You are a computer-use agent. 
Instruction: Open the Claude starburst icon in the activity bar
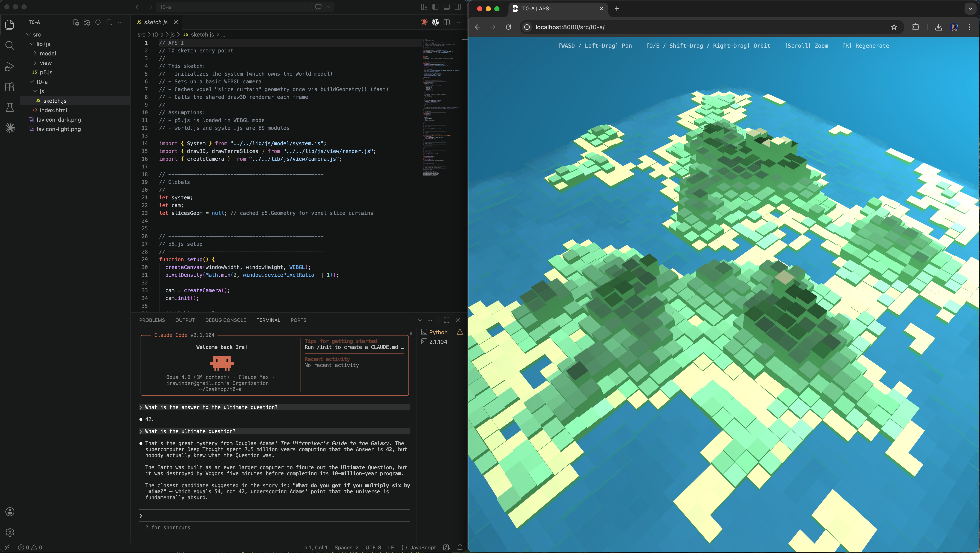[10, 128]
